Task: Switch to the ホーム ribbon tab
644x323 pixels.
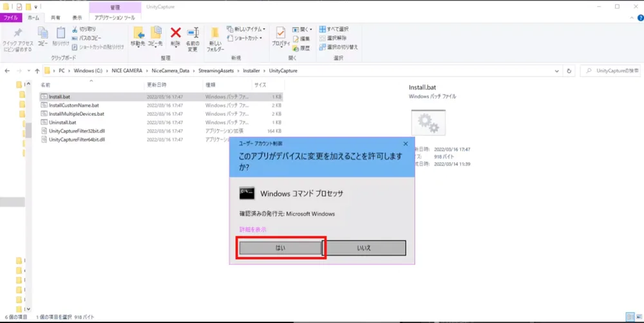Action: click(x=33, y=17)
